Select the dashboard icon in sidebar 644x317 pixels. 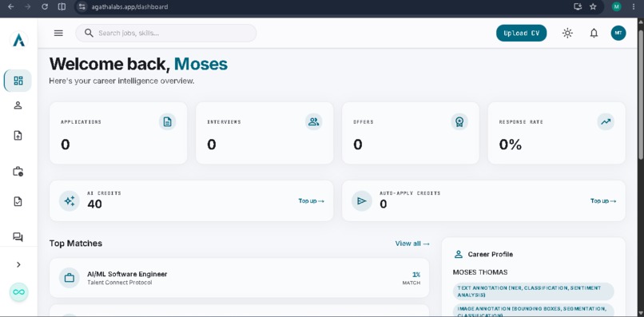click(18, 81)
